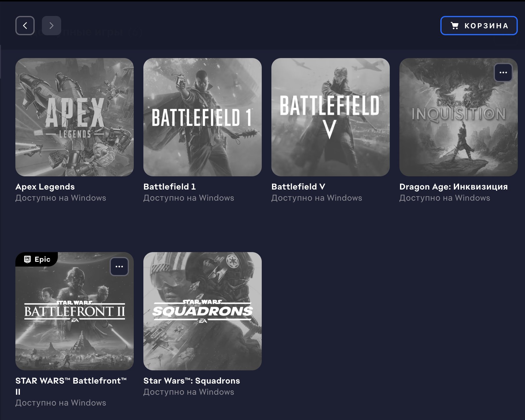This screenshot has width=525, height=420.
Task: Click the Battlefield 1 title text
Action: 170,187
